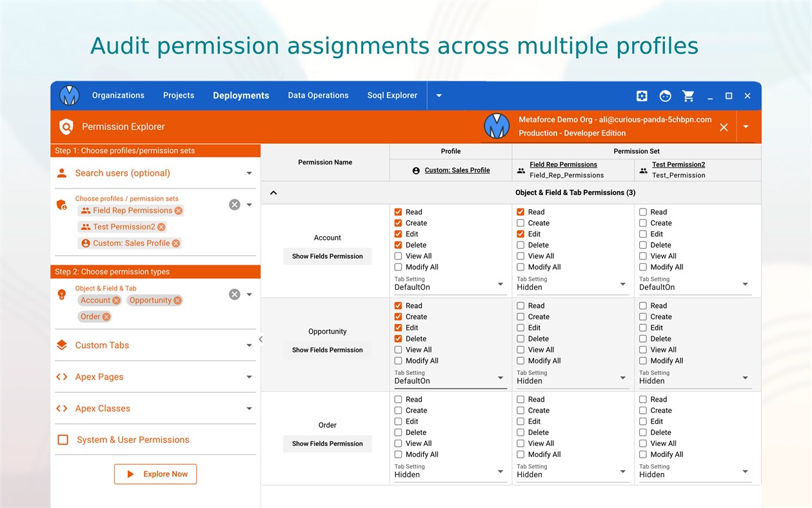Remove the Order object chip
Viewport: 812px width, 508px height.
pos(106,317)
